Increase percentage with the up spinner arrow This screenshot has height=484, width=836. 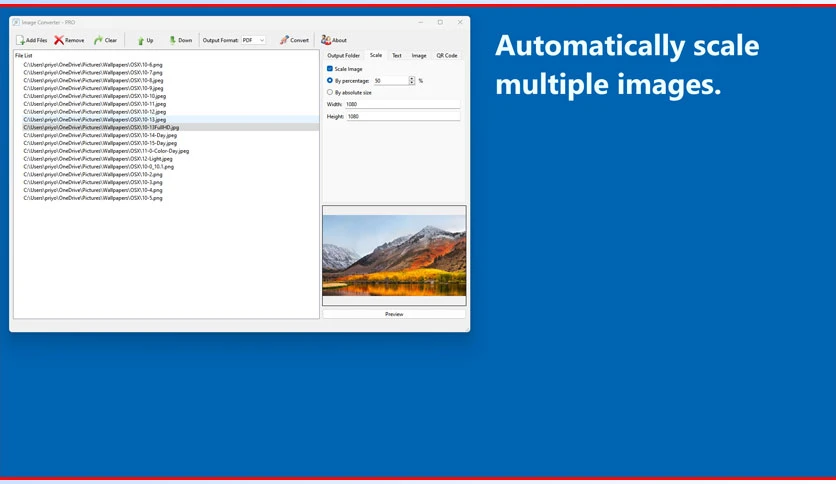(412, 78)
